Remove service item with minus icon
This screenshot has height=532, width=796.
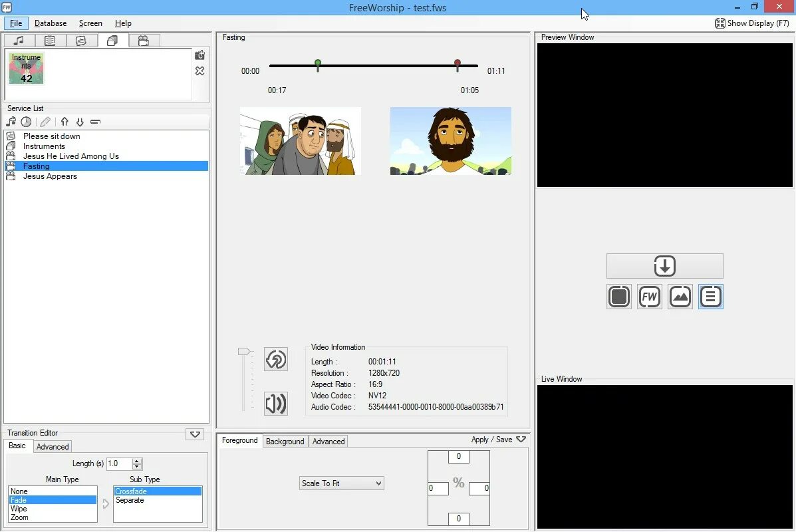[x=96, y=122]
